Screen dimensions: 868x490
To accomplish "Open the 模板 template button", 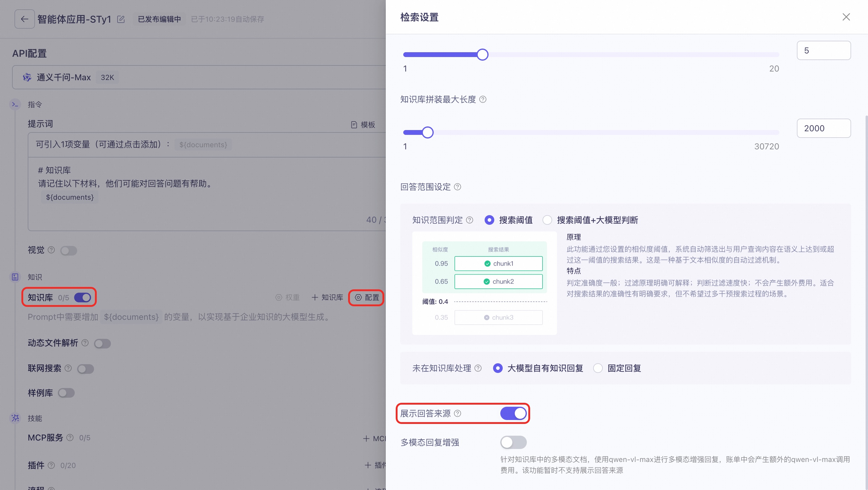I will click(x=363, y=125).
